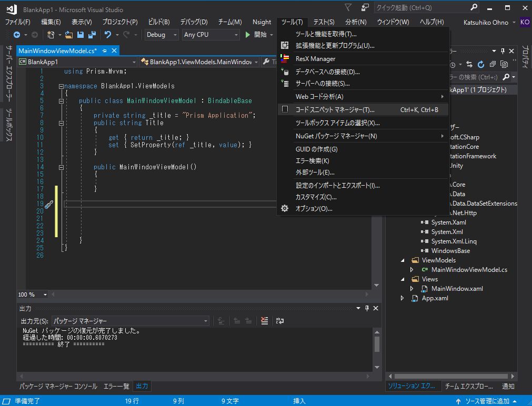Click the Connect to Server icon

(x=285, y=84)
